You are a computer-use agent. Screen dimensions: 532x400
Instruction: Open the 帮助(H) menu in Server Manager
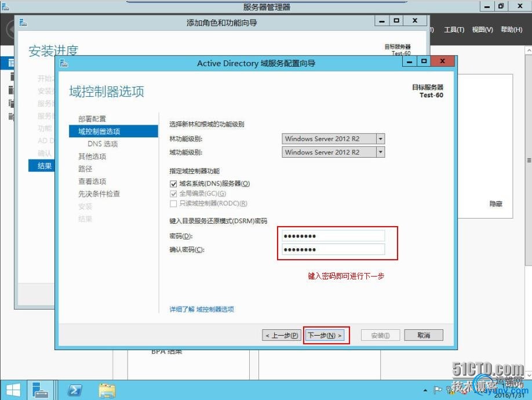pos(511,30)
